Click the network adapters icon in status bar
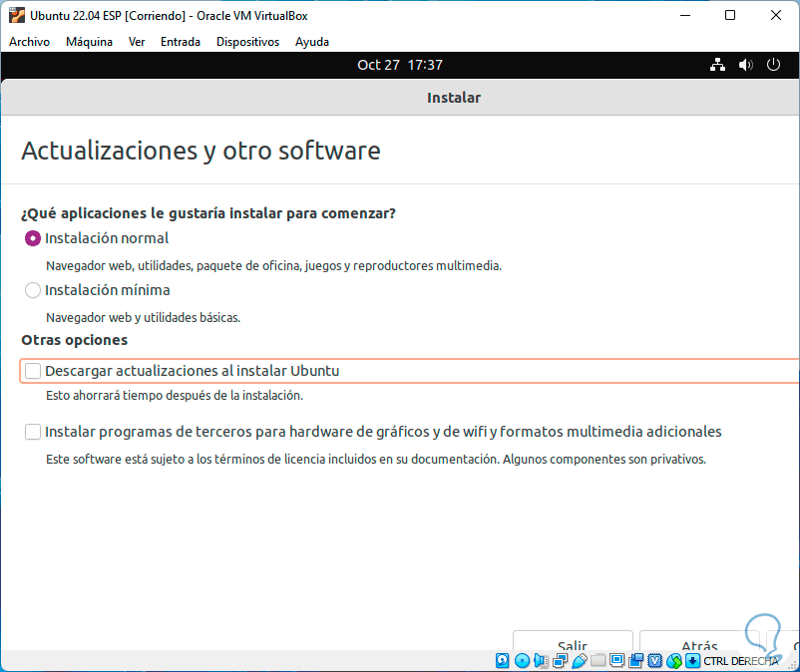 coord(561,661)
